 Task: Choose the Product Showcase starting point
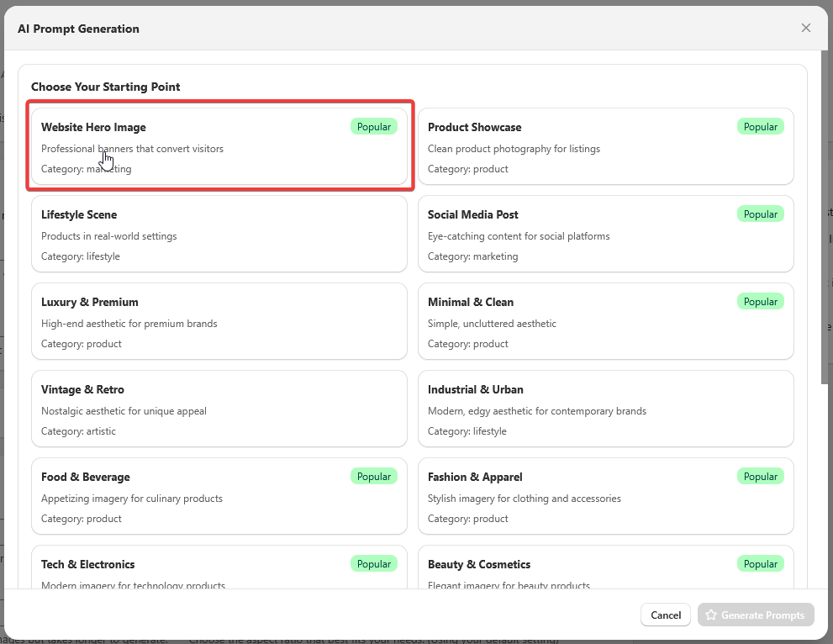[605, 146]
